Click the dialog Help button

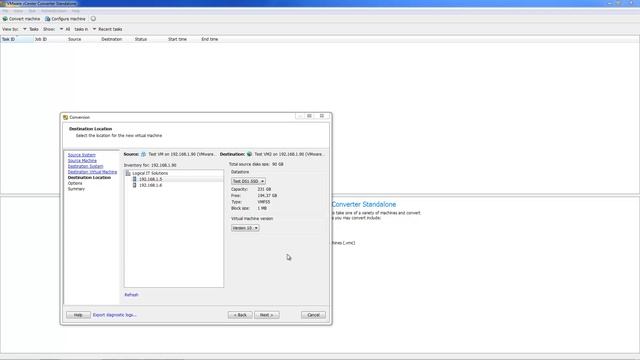78,315
